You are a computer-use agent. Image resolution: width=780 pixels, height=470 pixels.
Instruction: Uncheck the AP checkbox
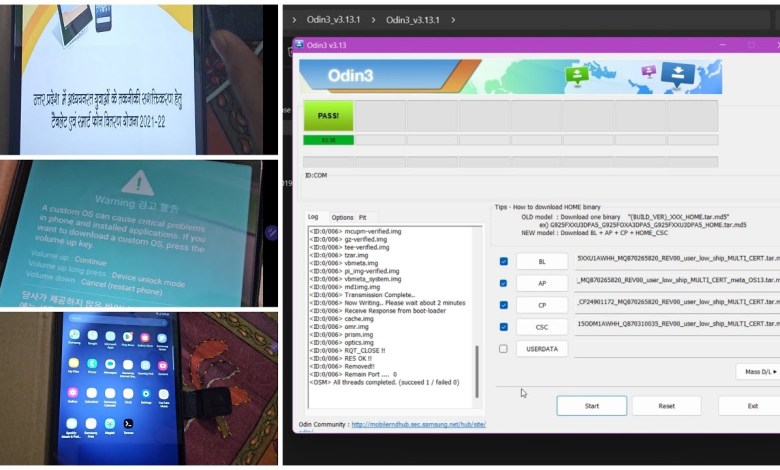(x=503, y=283)
